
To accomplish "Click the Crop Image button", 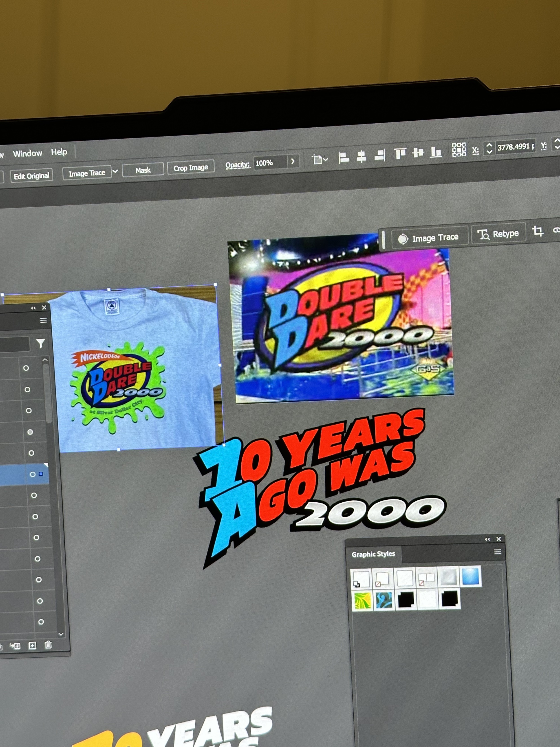I will click(191, 168).
